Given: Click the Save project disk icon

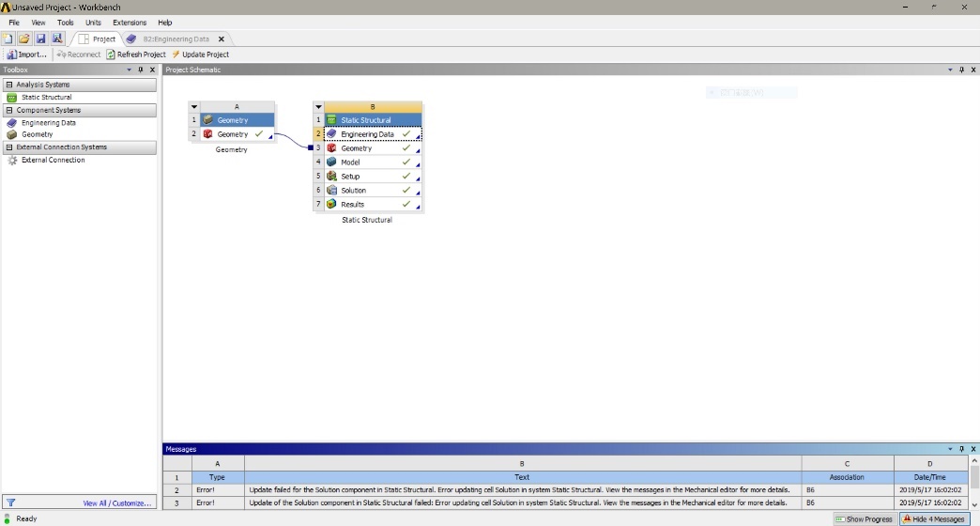Looking at the screenshot, I should pos(40,39).
